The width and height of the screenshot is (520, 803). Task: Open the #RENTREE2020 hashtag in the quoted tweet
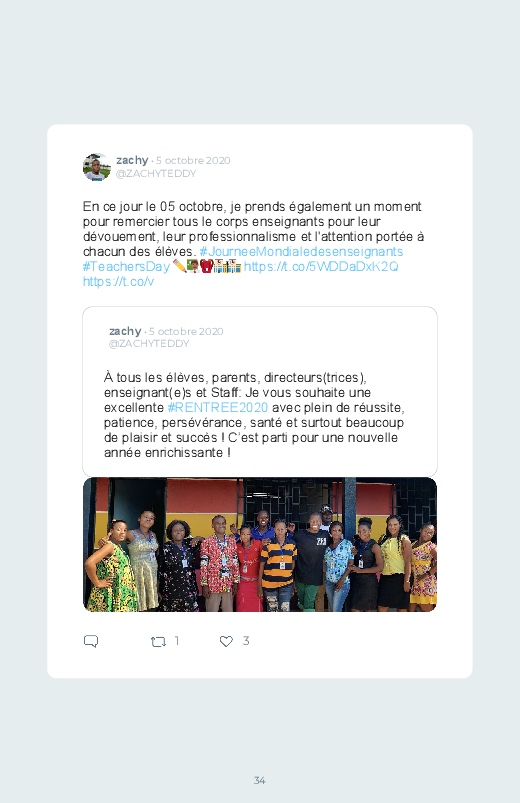tap(218, 408)
